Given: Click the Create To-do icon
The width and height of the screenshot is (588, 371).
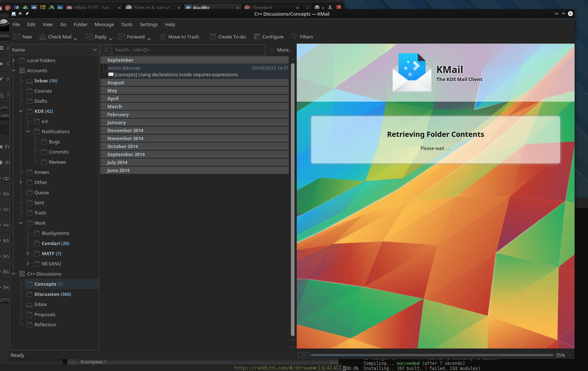Looking at the screenshot, I should pyautogui.click(x=213, y=37).
